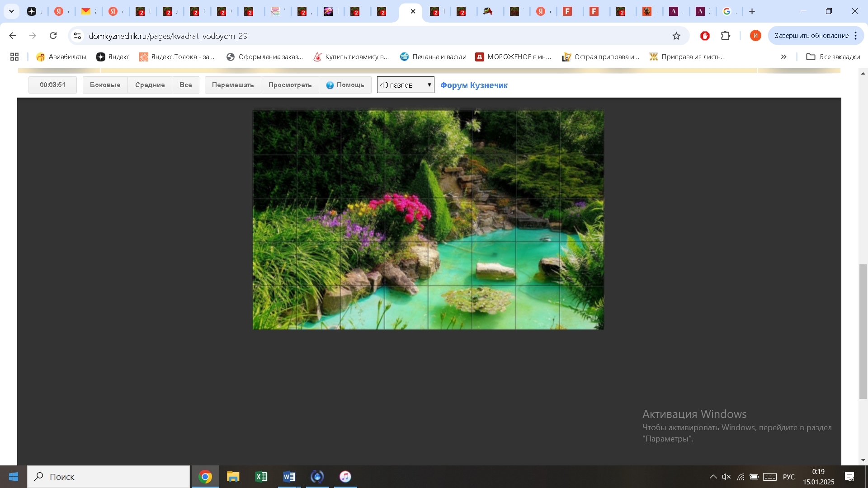
Task: Open the Авиабилеты bookmark
Action: pyautogui.click(x=61, y=56)
